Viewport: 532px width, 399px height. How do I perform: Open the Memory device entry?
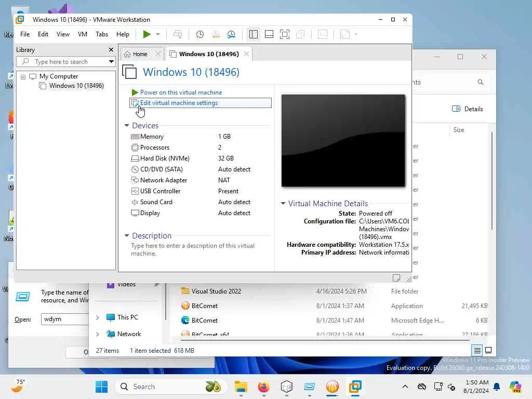coord(152,137)
